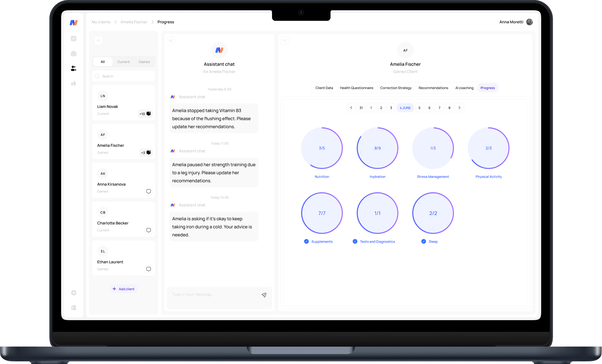Open Anna Kirsanova's chat icon

click(x=149, y=191)
